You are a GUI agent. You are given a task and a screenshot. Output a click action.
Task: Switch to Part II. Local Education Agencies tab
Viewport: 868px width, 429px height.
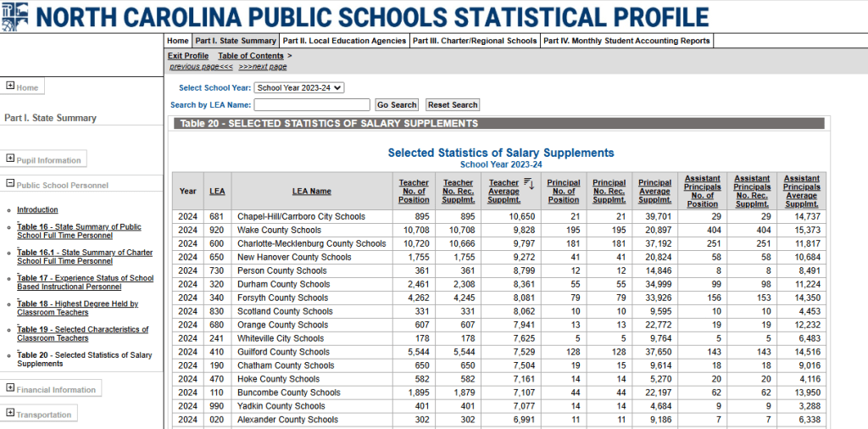click(x=344, y=41)
